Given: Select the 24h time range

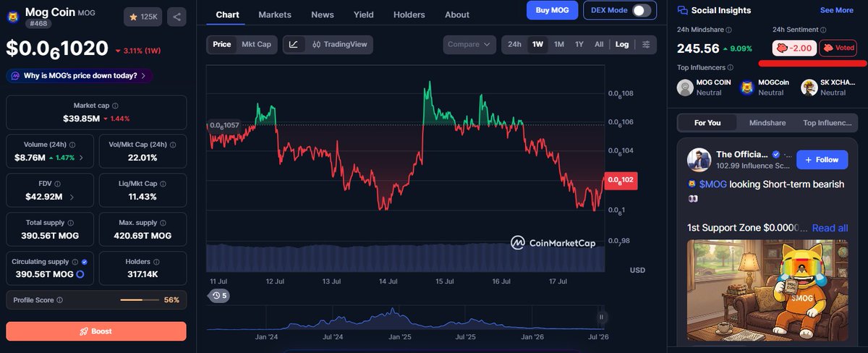Looking at the screenshot, I should (514, 44).
